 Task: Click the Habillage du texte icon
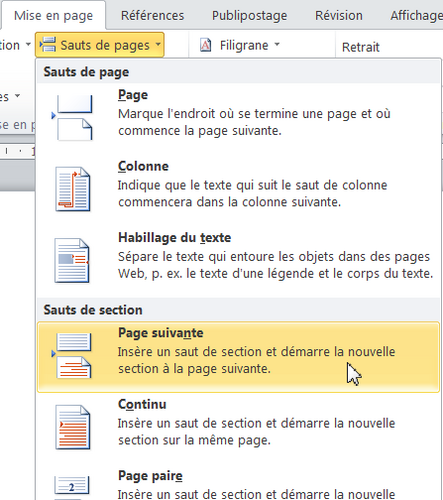[x=72, y=260]
